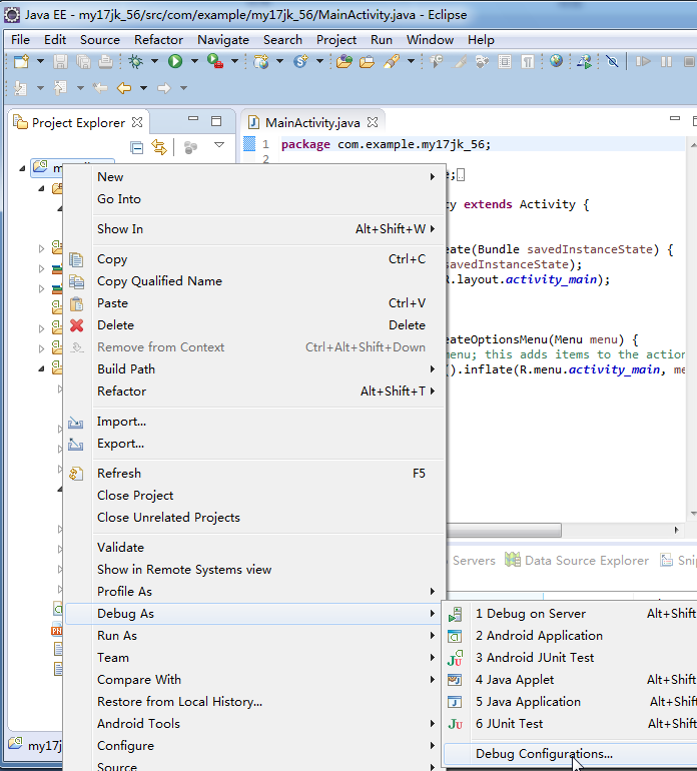Open Run As submenu
The height and width of the screenshot is (771, 697).
coord(255,636)
